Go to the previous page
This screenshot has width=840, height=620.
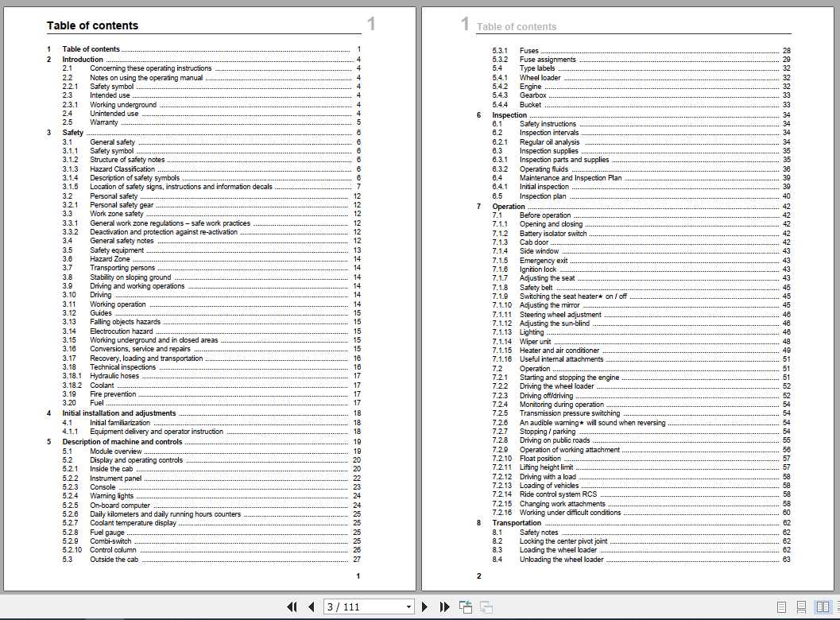312,606
